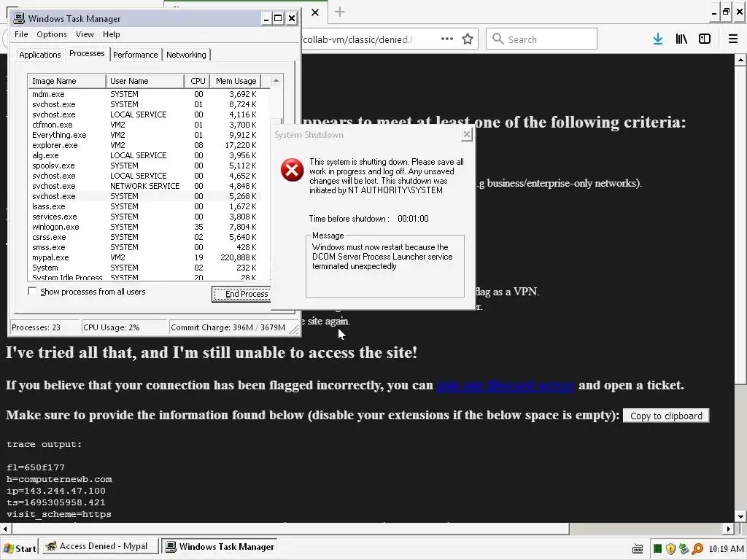Select the winlogon.exe process row
Image resolution: width=747 pixels, height=560 pixels.
(x=144, y=227)
